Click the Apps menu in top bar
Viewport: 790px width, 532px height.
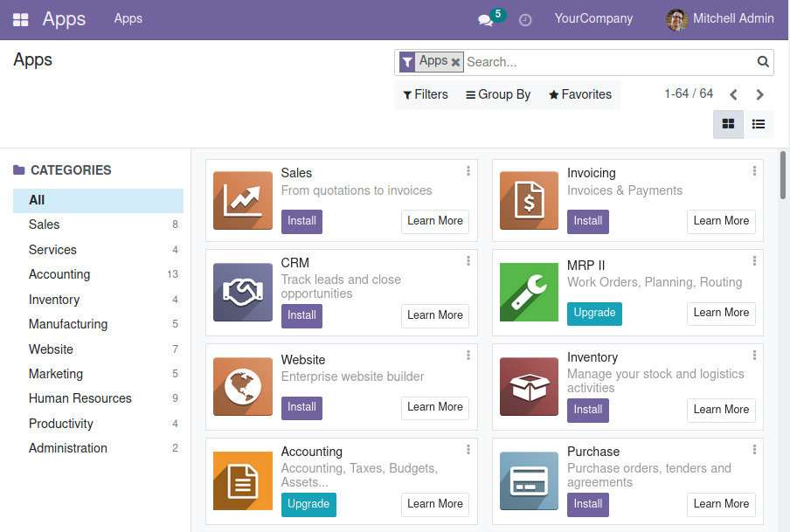[128, 18]
